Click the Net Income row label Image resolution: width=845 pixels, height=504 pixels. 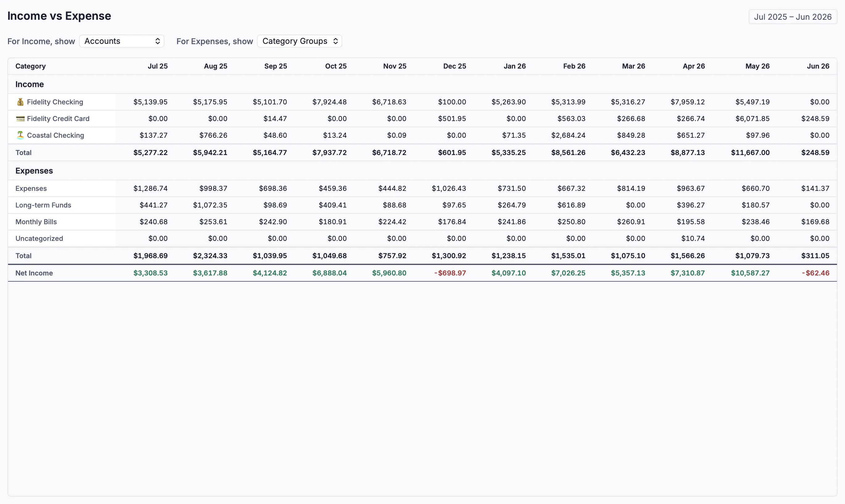tap(34, 273)
